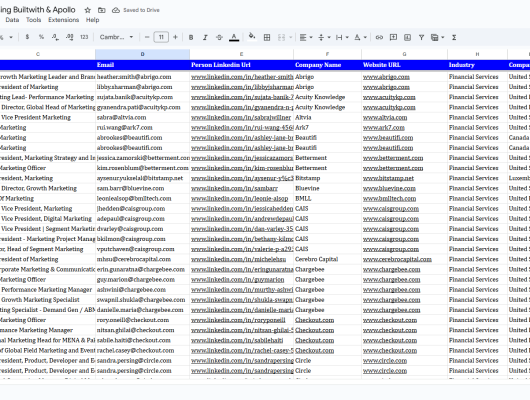The width and height of the screenshot is (530, 400).
Task: Format as currency with dollar icon
Action: click(x=27, y=37)
